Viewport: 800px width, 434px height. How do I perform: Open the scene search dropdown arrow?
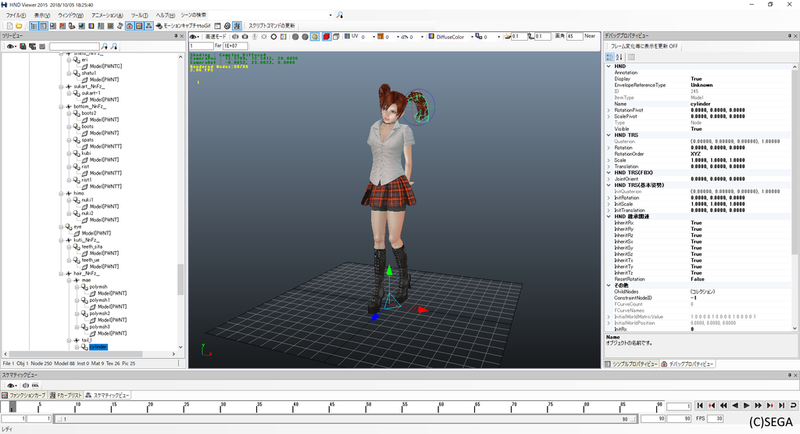click(x=331, y=15)
